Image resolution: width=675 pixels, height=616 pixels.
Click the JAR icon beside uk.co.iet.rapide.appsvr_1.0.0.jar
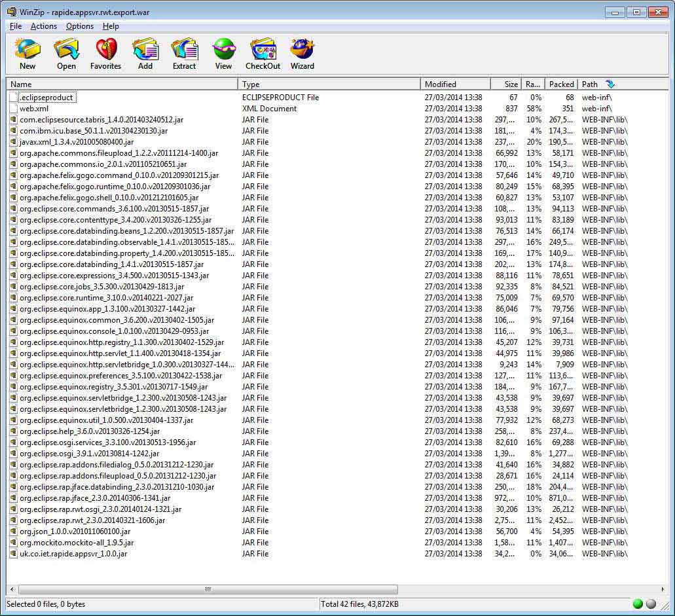[13, 554]
